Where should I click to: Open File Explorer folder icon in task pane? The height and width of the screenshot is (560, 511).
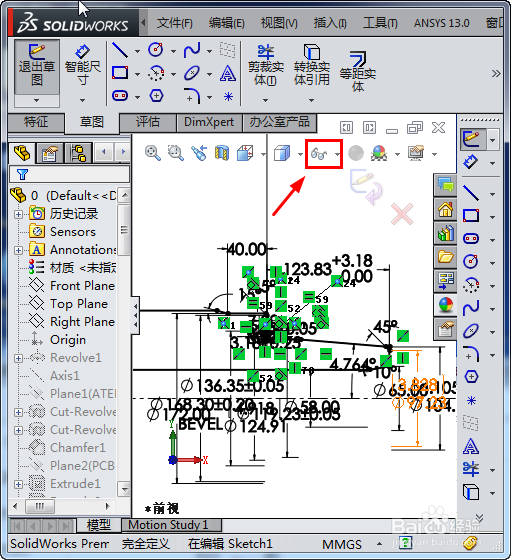[445, 256]
